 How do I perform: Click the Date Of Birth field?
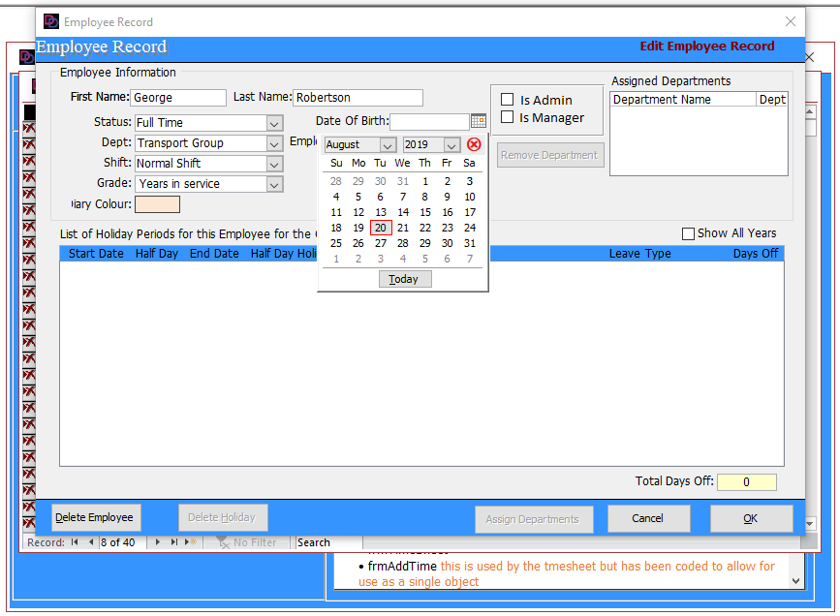click(429, 121)
